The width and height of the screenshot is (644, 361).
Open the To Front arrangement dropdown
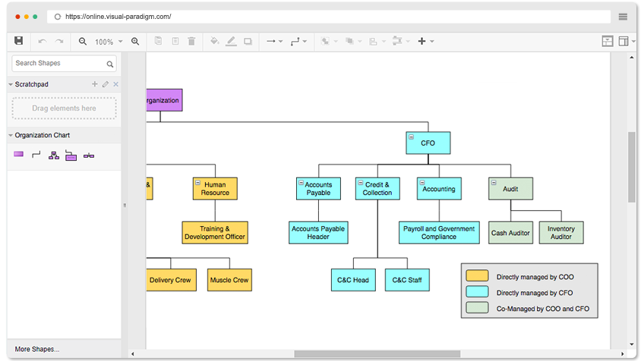[330, 41]
